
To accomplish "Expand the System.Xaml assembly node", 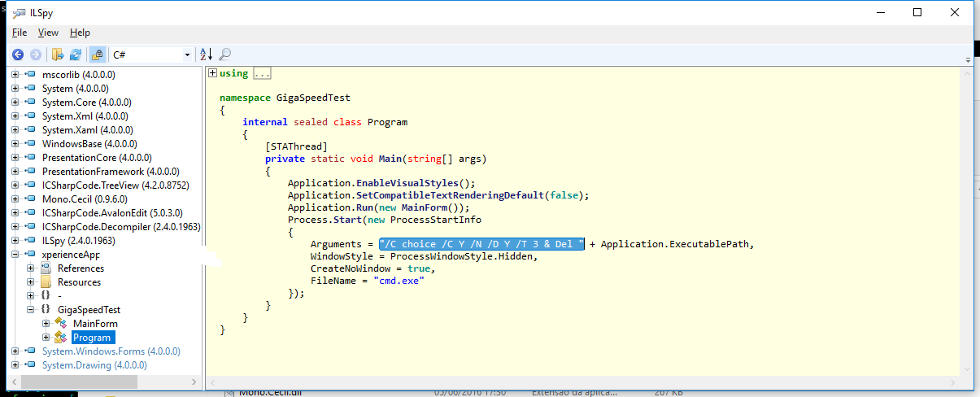I will point(15,130).
